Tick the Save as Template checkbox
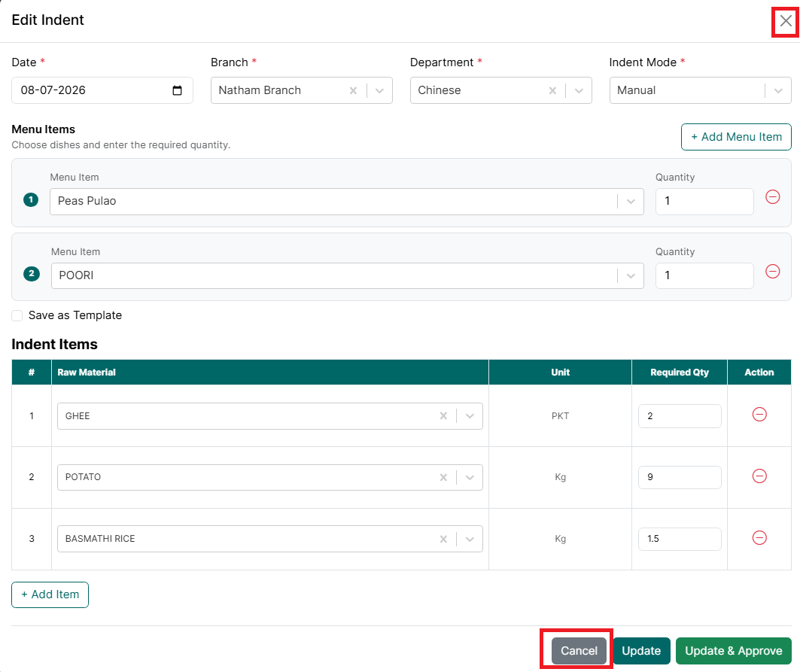 [17, 315]
